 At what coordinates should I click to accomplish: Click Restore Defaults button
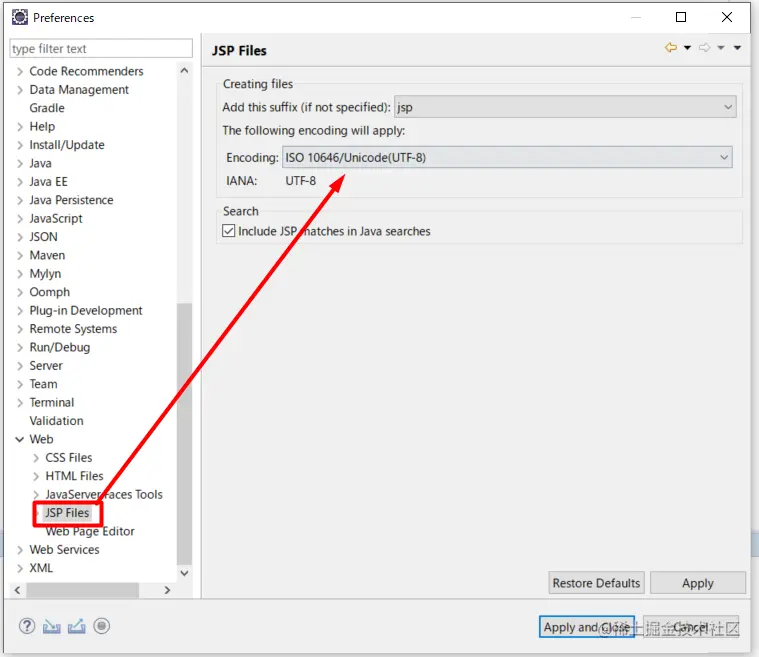596,583
